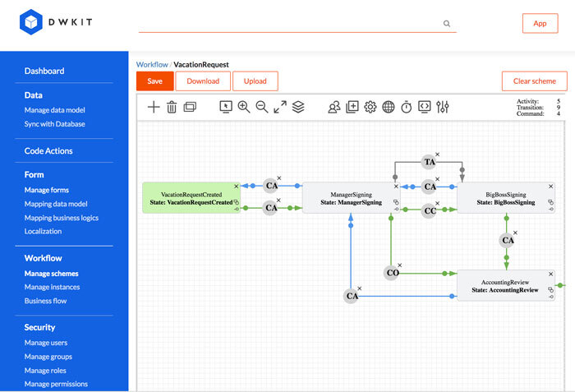Click the add activity plus icon

[154, 107]
